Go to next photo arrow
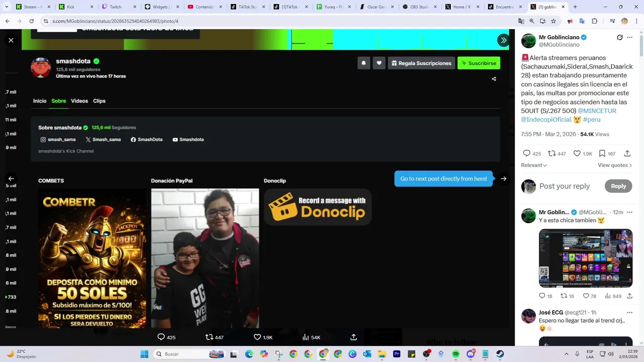This screenshot has height=362, width=644. pos(504,178)
